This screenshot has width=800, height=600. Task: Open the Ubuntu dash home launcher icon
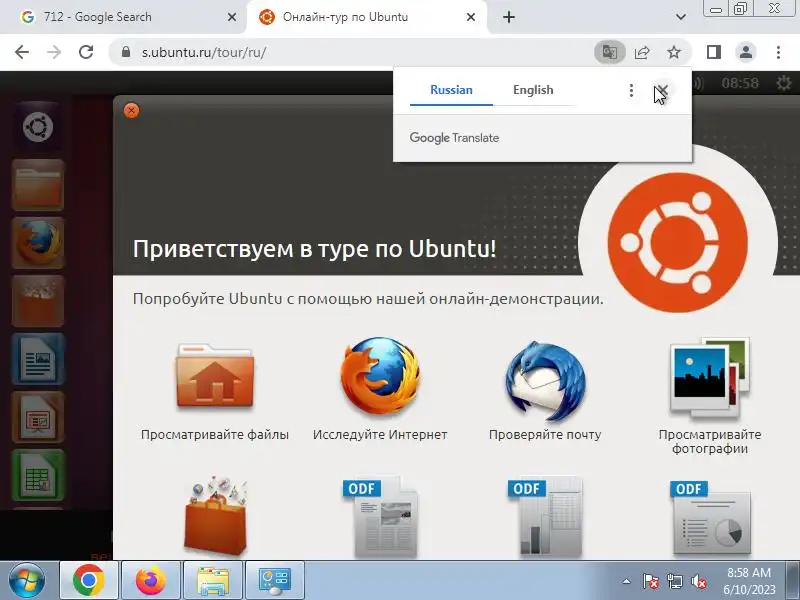pyautogui.click(x=38, y=127)
